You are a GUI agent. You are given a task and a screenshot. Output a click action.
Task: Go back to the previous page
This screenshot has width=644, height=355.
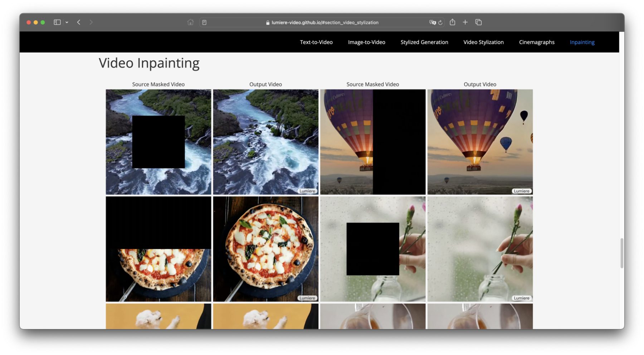point(79,22)
